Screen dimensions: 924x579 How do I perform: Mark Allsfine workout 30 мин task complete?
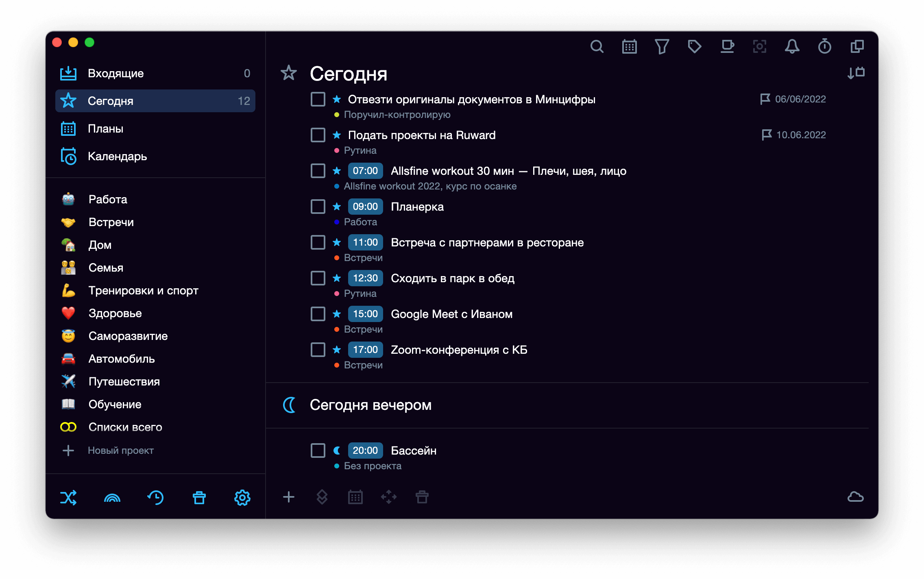[318, 171]
